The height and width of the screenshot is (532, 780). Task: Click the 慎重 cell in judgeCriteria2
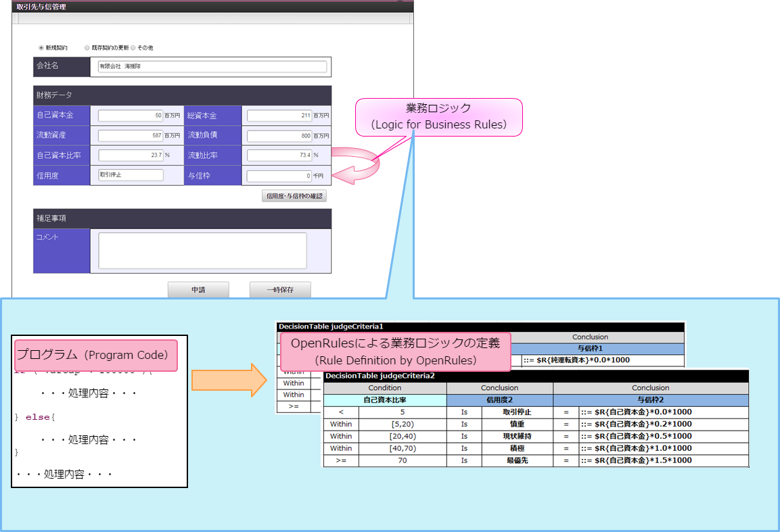(x=517, y=424)
